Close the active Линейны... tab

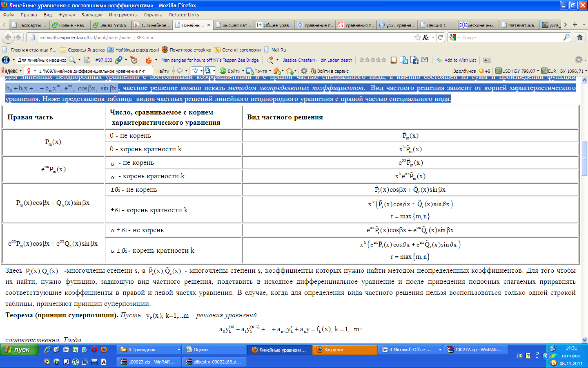(209, 25)
